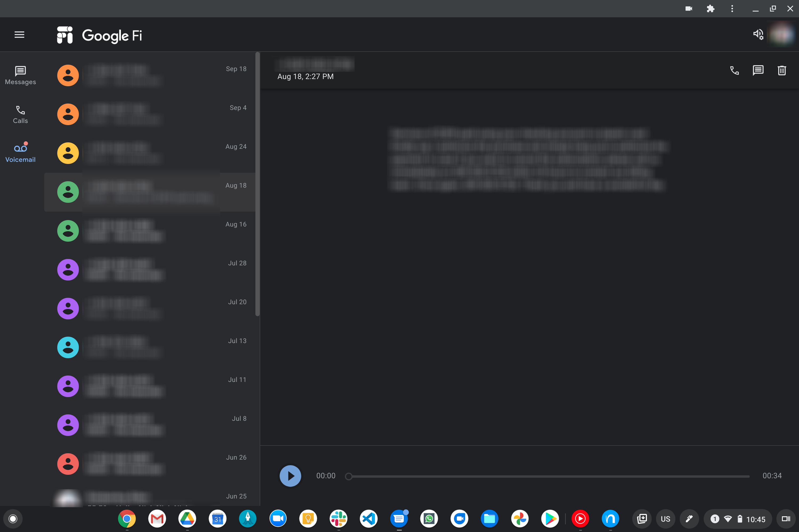
Task: Open the three-dot window menu
Action: 732,9
